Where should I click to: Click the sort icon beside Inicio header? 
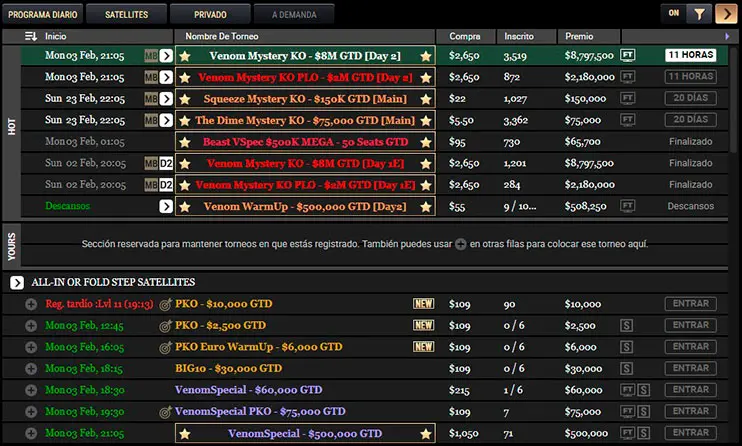coord(30,36)
